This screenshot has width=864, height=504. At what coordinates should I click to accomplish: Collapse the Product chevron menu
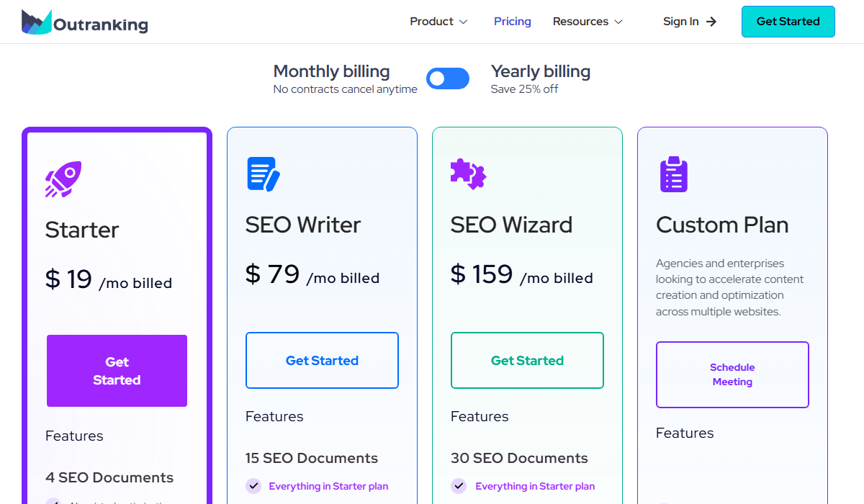(464, 22)
